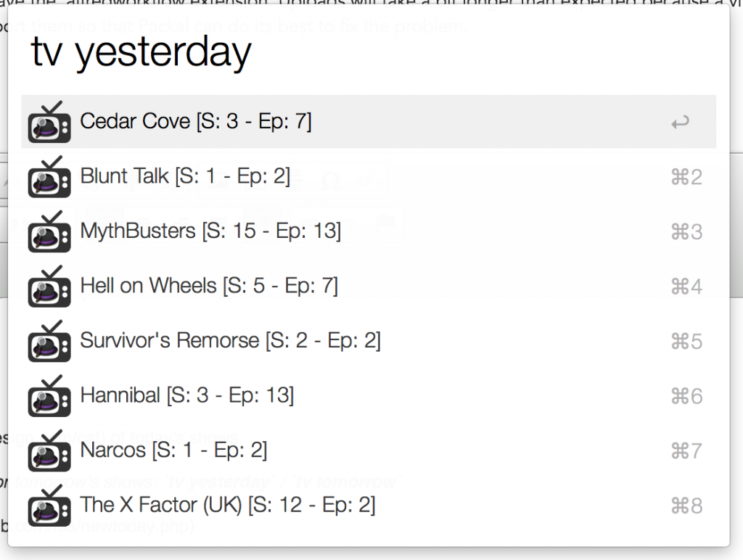The width and height of the screenshot is (743, 560).
Task: Click the ⌘2 shortcut hint for Blunt Talk
Action: 686,177
